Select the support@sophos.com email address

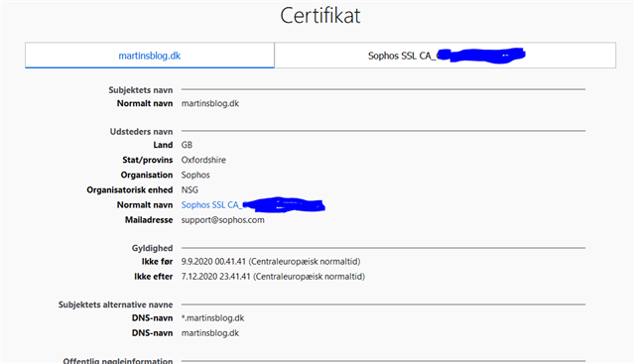pyautogui.click(x=222, y=220)
